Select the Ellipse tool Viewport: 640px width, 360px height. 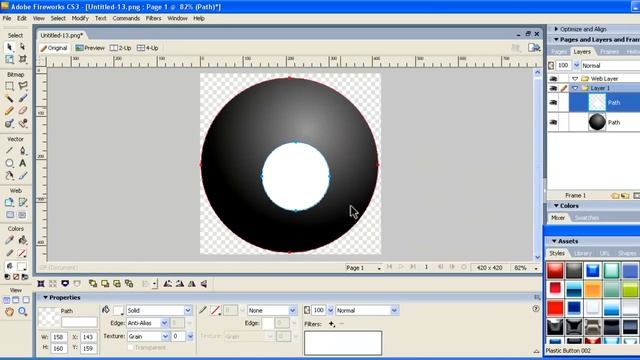click(x=9, y=163)
